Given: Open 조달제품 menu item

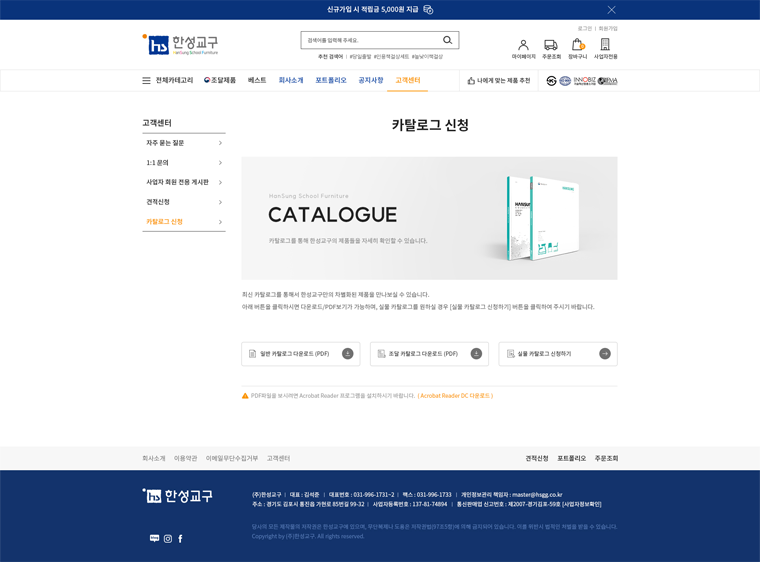Looking at the screenshot, I should [x=220, y=80].
